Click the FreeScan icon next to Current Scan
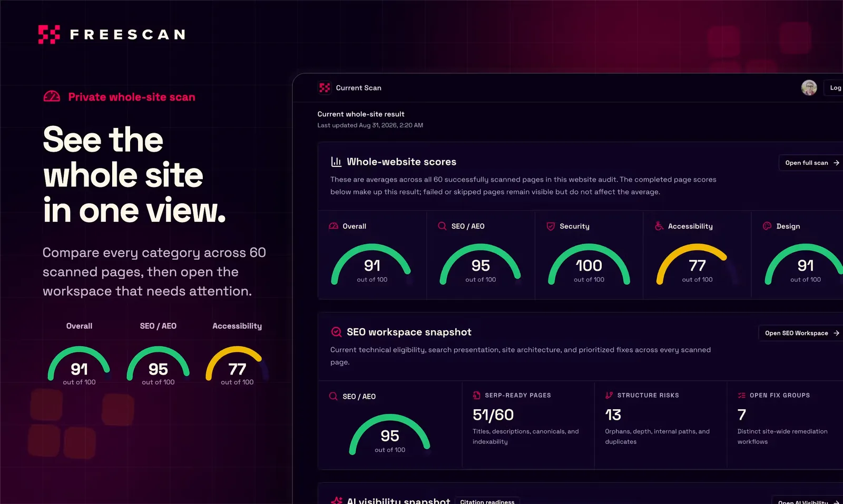The image size is (843, 504). (325, 87)
